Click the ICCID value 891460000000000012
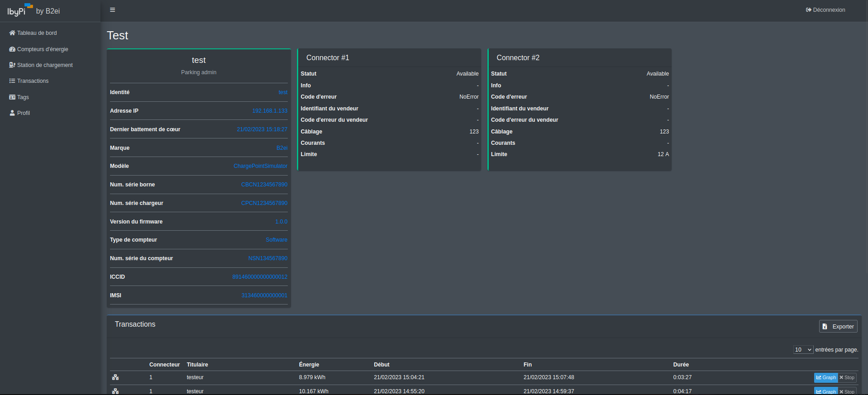Image resolution: width=868 pixels, height=395 pixels. tap(260, 277)
